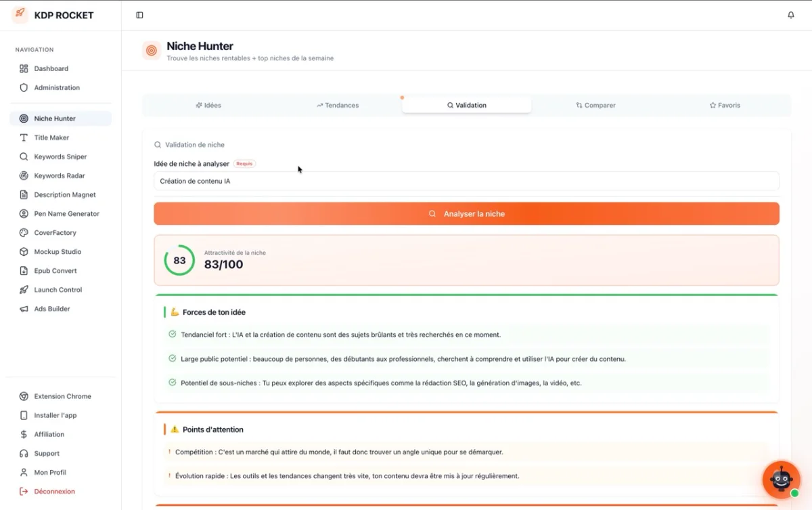This screenshot has width=812, height=510.
Task: Click the Keywords Radar icon
Action: pyautogui.click(x=24, y=175)
